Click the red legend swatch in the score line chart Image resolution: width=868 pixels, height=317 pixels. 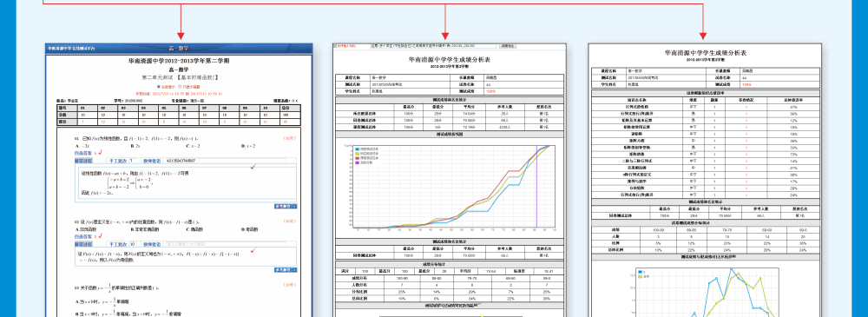pos(358,157)
